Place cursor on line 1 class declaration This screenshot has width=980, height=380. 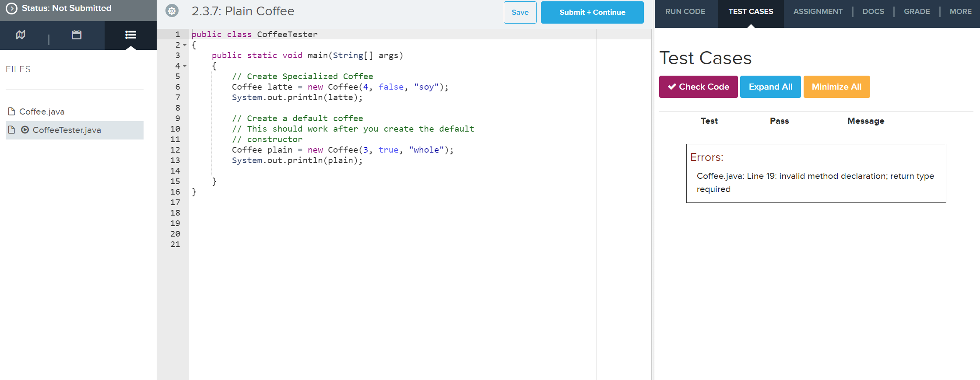[254, 35]
